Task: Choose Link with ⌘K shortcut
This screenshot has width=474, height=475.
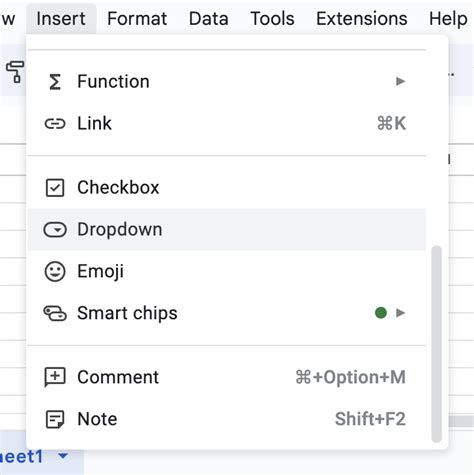Action: [x=227, y=124]
